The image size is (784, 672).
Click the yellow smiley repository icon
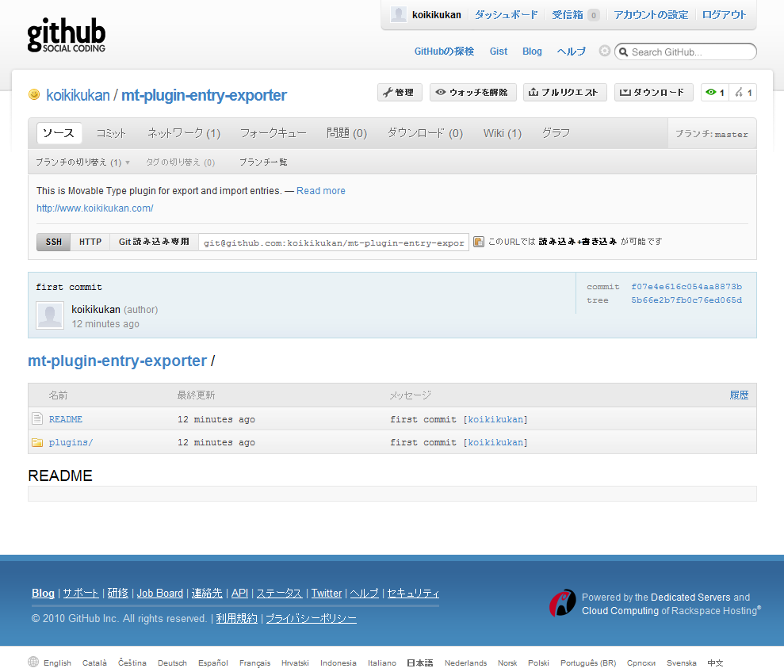34,94
